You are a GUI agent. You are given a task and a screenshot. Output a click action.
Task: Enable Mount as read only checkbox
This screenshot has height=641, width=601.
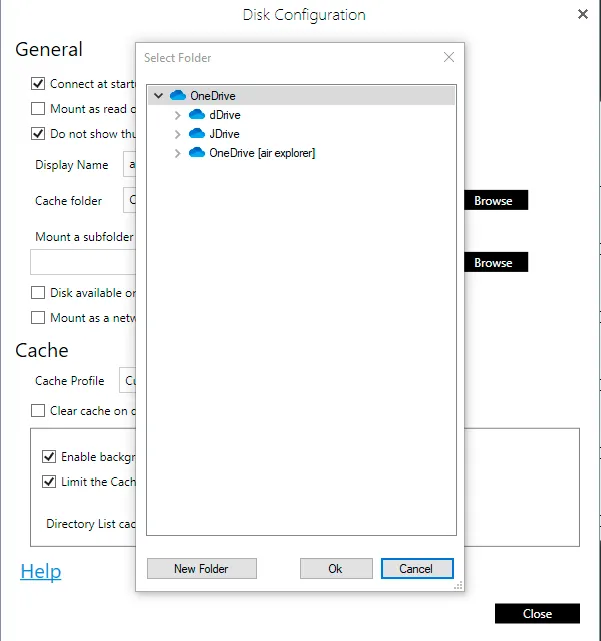point(38,108)
